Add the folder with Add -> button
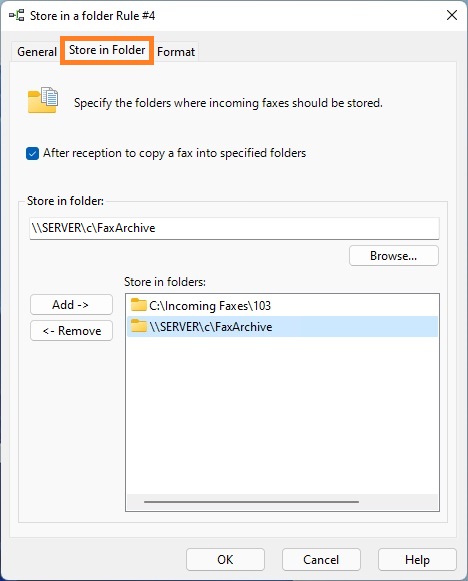 coord(71,305)
